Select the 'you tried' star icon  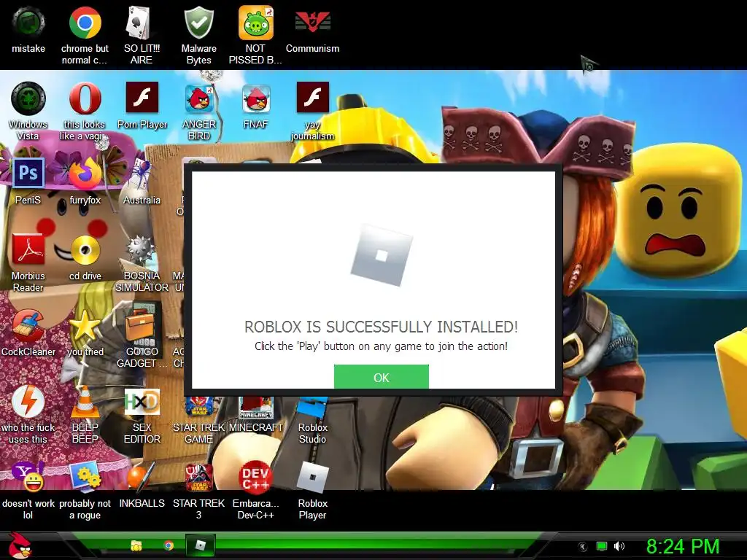pyautogui.click(x=85, y=333)
